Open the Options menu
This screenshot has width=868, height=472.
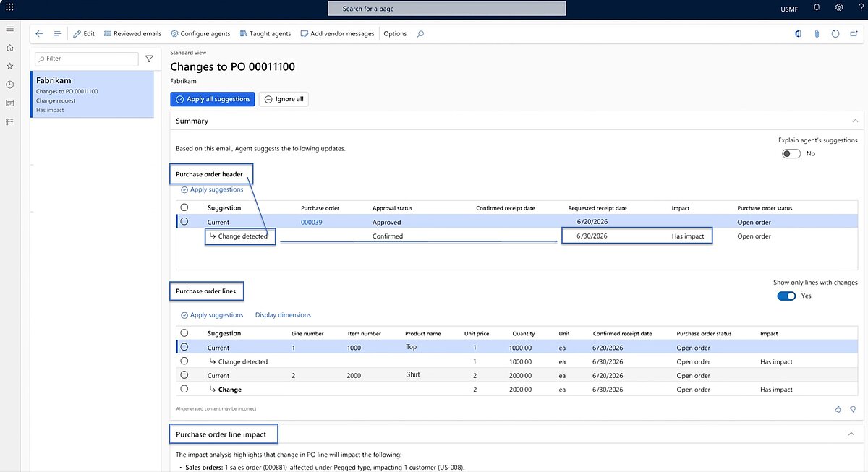point(395,33)
